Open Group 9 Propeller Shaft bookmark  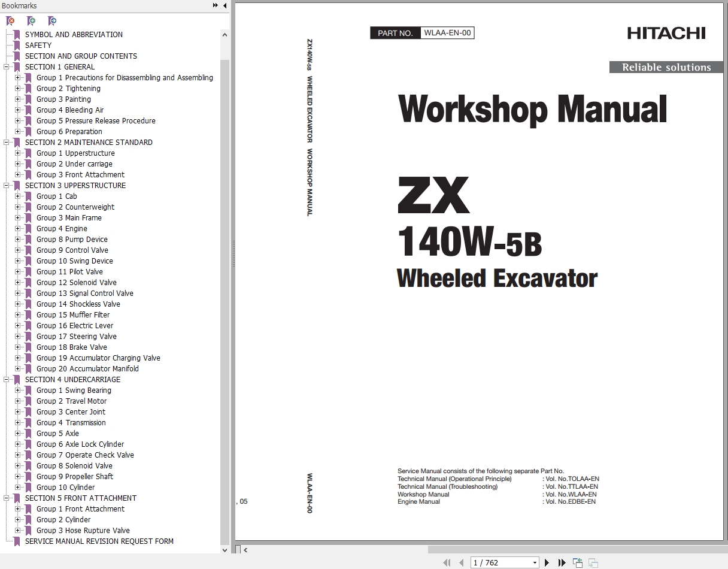pyautogui.click(x=75, y=477)
